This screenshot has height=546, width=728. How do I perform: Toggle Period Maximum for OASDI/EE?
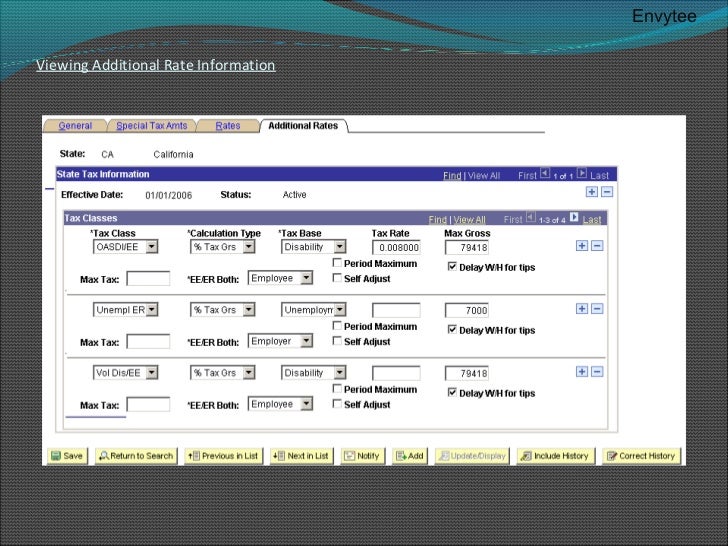click(338, 263)
